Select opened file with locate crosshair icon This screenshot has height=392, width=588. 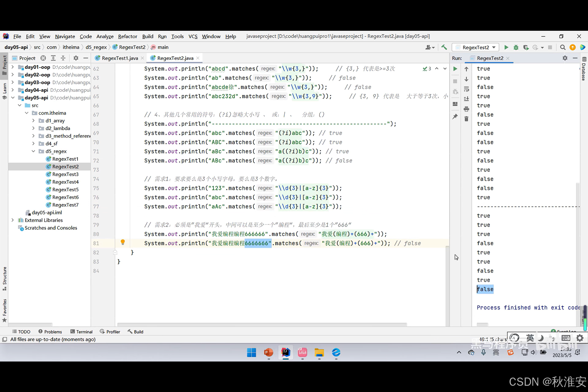pyautogui.click(x=43, y=58)
